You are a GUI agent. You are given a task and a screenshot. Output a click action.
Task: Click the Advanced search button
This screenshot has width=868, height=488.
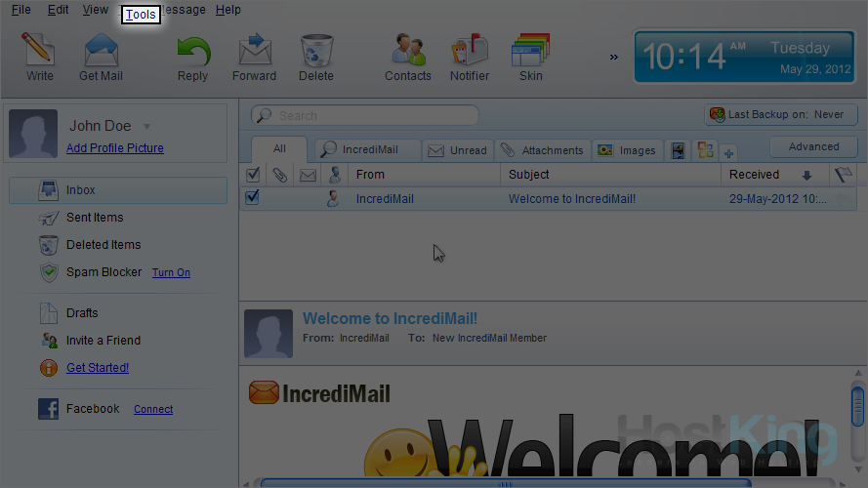(x=813, y=147)
